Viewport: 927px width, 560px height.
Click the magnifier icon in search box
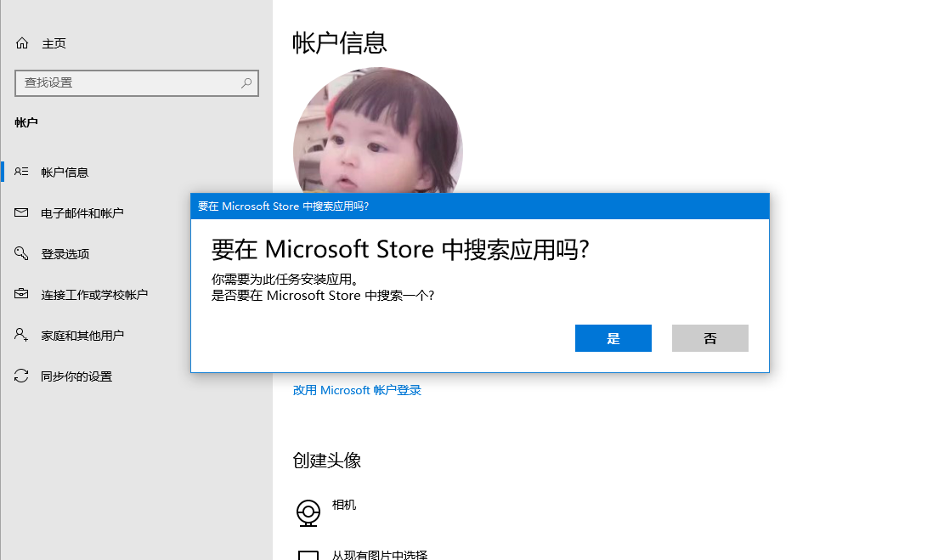[246, 82]
